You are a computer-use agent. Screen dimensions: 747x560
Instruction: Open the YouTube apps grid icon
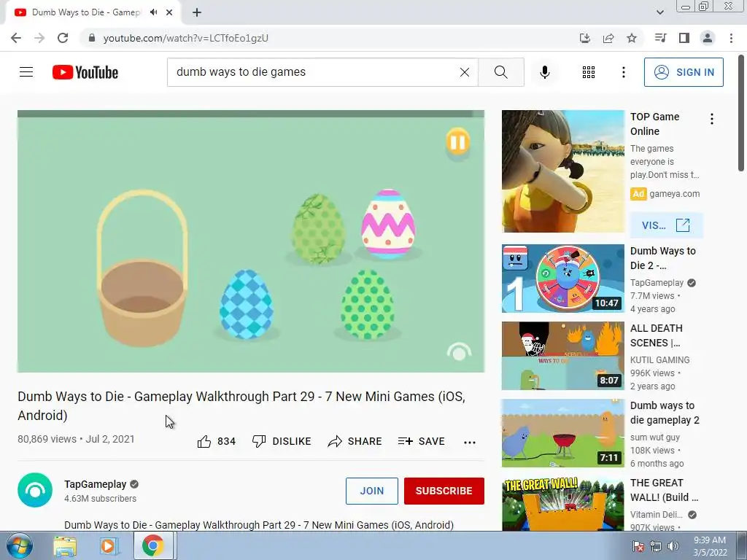(589, 72)
